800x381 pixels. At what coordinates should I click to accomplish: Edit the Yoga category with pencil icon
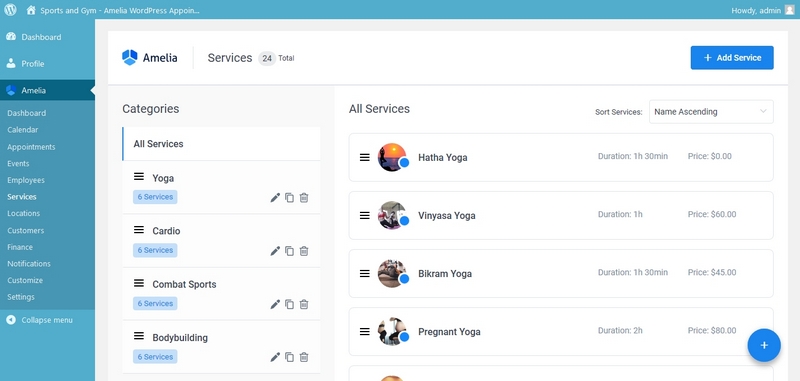coord(275,197)
